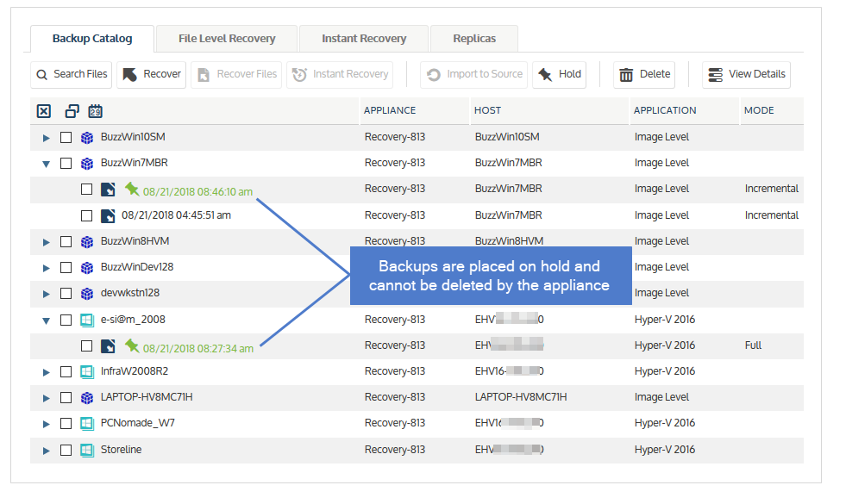Select the 08/21/2018 08:46:10 am backup date
The image size is (846, 504).
coord(197,192)
